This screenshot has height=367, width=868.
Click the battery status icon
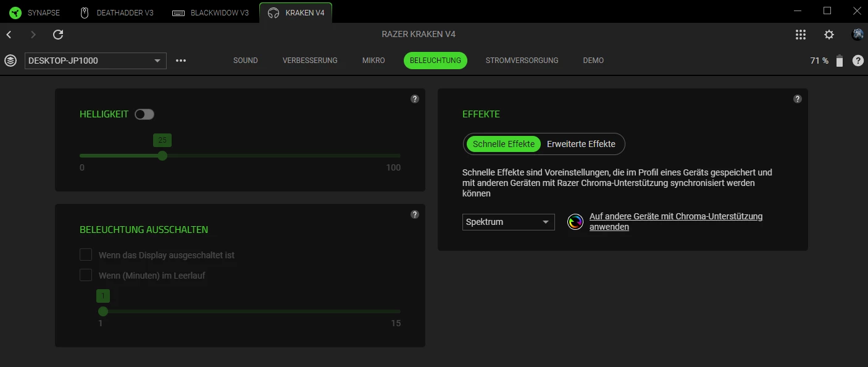click(839, 61)
